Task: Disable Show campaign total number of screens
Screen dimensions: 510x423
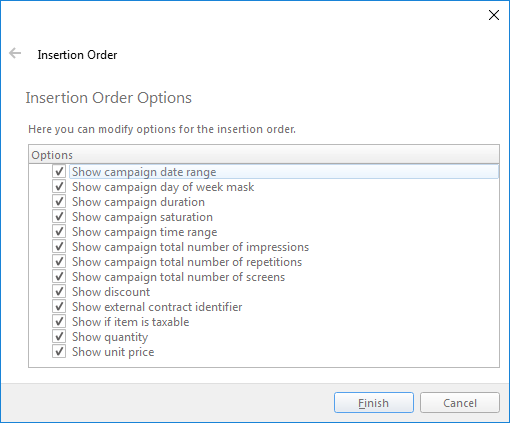Action: 59,277
